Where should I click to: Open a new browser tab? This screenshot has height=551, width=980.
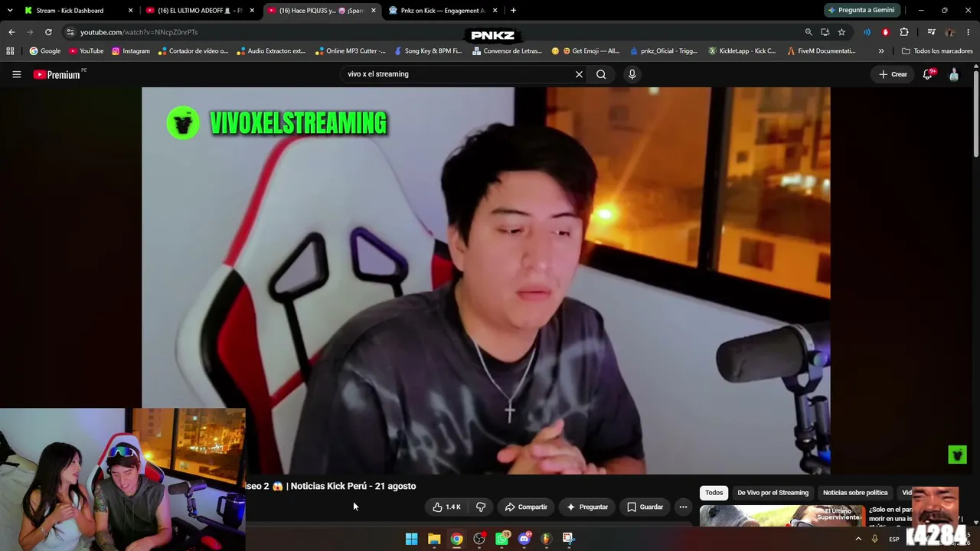click(513, 11)
